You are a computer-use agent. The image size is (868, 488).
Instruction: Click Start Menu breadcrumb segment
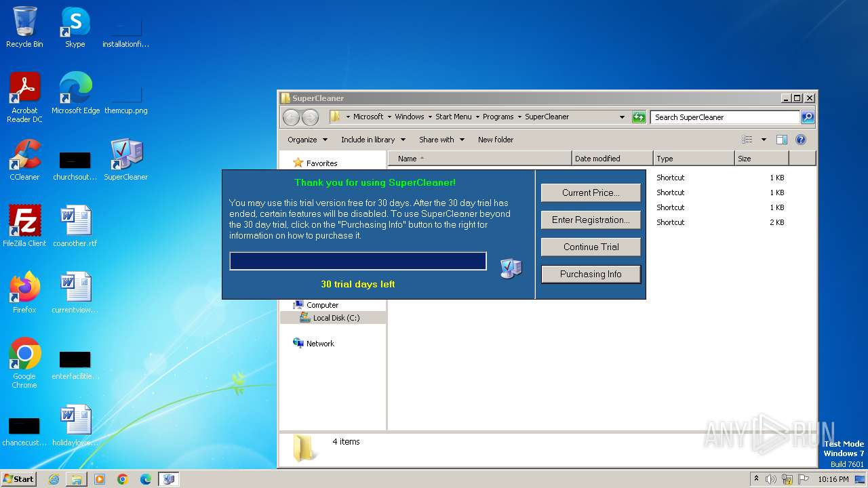tap(454, 117)
